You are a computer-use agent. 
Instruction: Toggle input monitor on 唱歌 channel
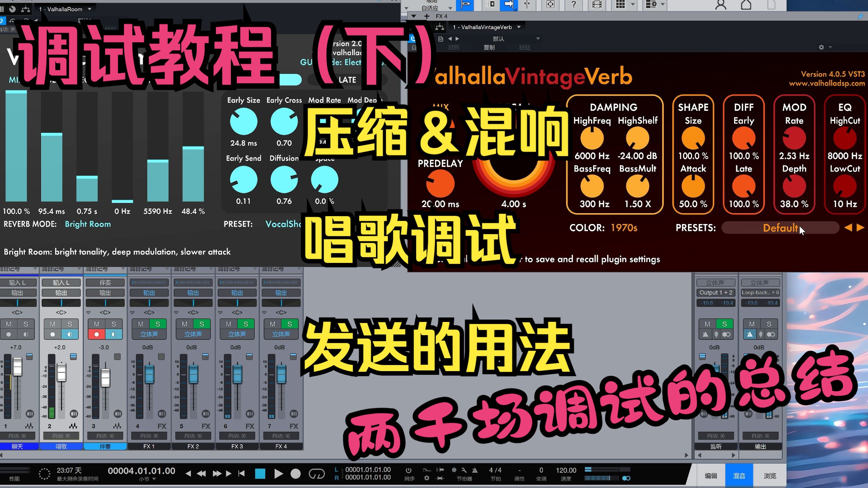coord(70,334)
